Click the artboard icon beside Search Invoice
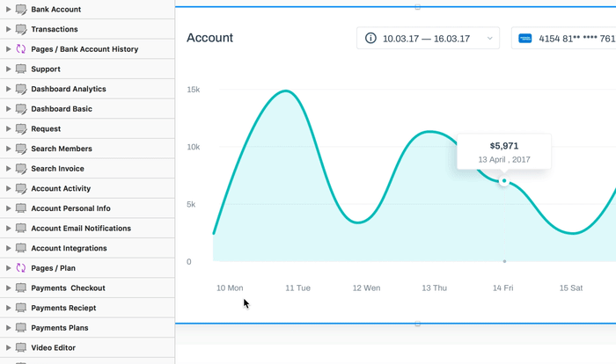The image size is (616, 364). [x=21, y=169]
